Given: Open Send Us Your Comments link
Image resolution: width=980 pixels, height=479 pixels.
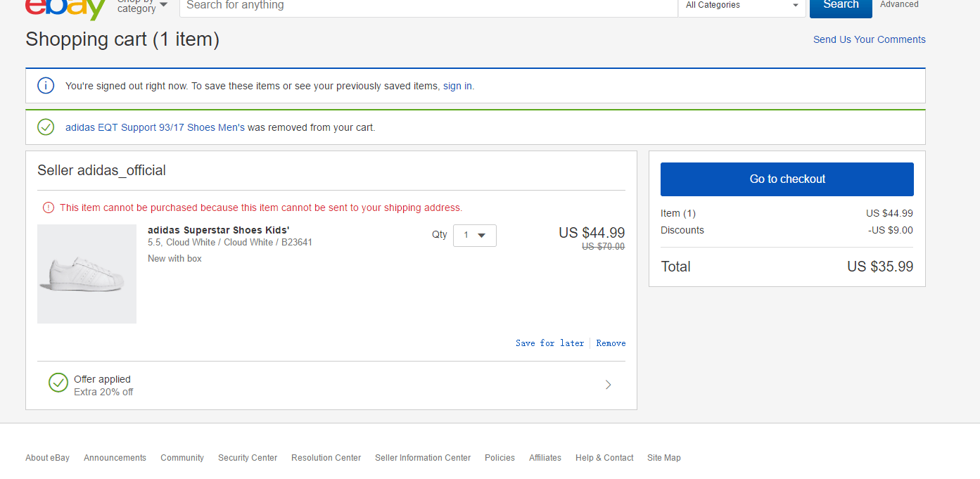Looking at the screenshot, I should [x=870, y=39].
